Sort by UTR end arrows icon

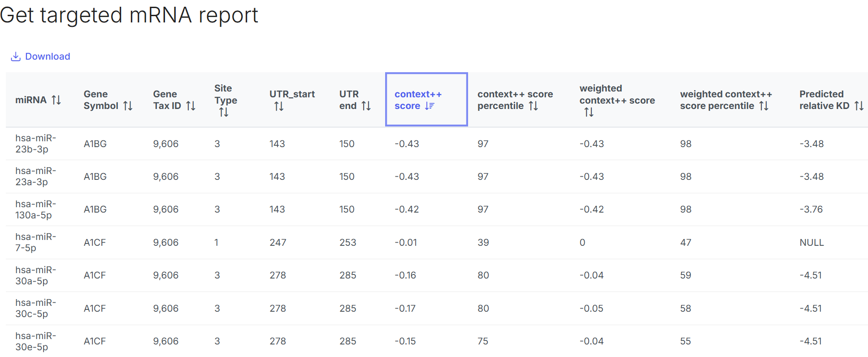tap(366, 106)
